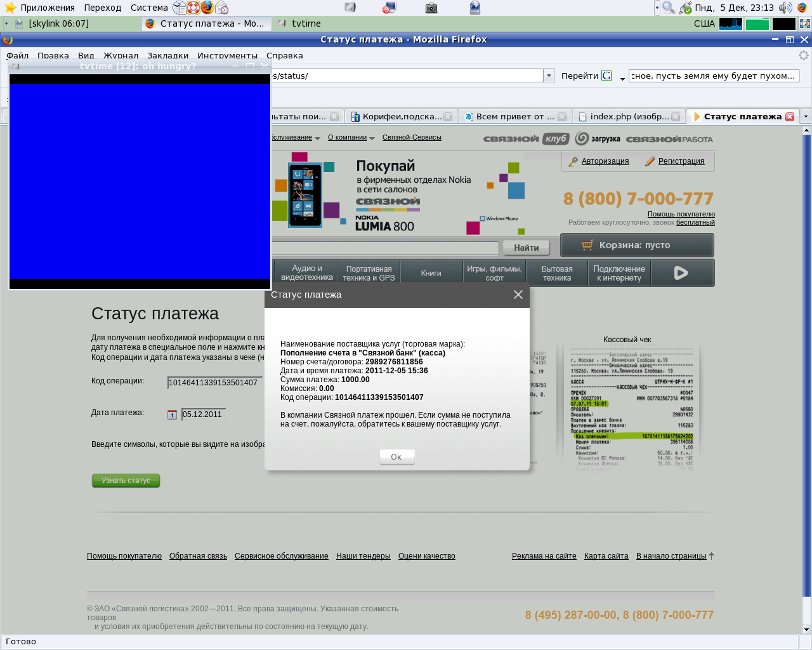The image size is (812, 650).
Task: Select the Портативная техника и GPS category
Action: [x=369, y=273]
